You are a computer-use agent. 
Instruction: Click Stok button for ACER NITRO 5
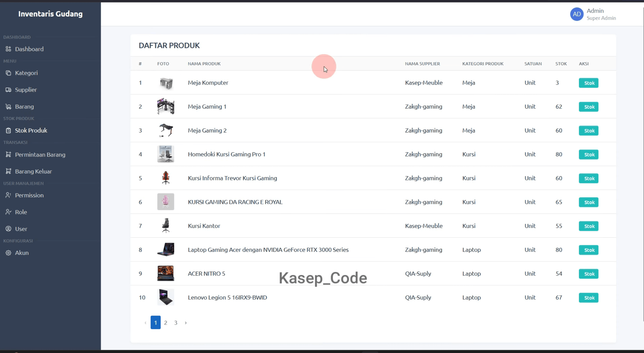coord(589,274)
